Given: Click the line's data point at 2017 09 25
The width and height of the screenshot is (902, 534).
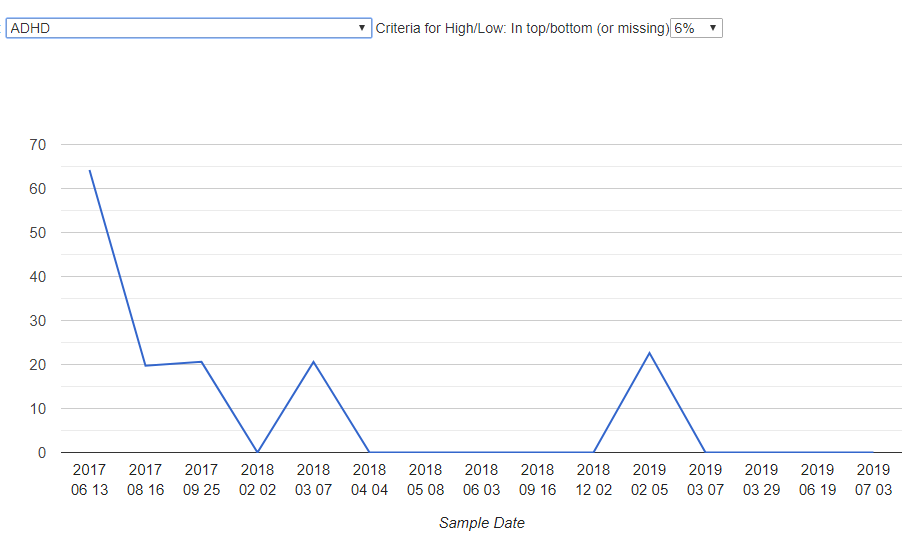Looking at the screenshot, I should 202,361.
